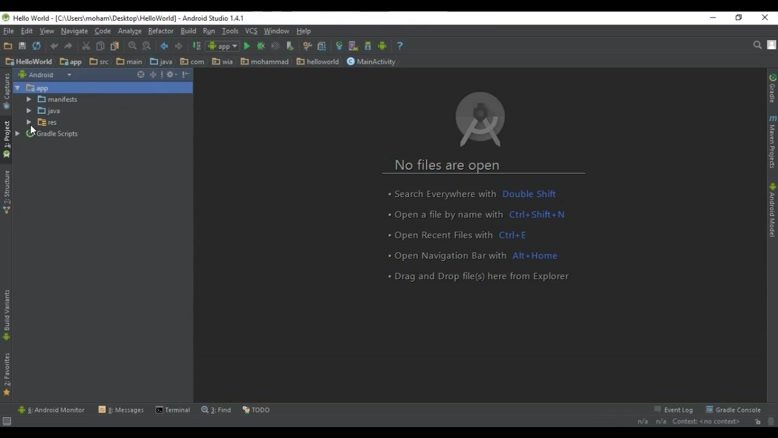Toggle the Android Model tool window
778x438 pixels.
pos(772,210)
